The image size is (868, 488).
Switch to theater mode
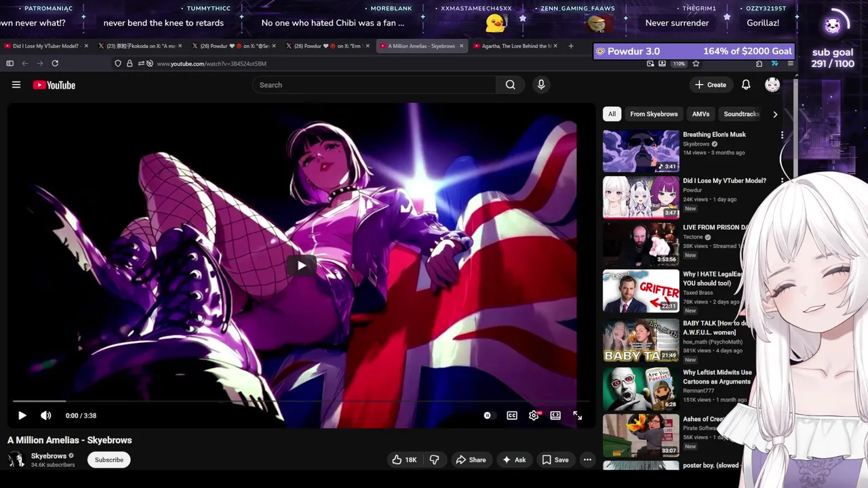tap(555, 415)
